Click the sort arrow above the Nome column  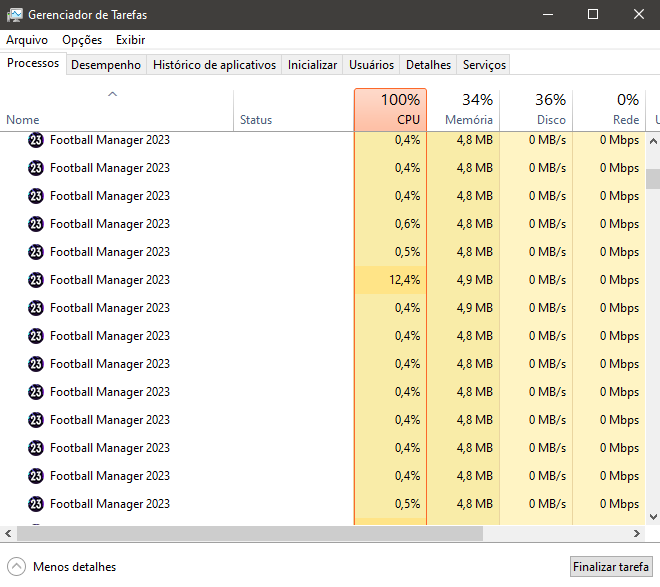[x=113, y=95]
